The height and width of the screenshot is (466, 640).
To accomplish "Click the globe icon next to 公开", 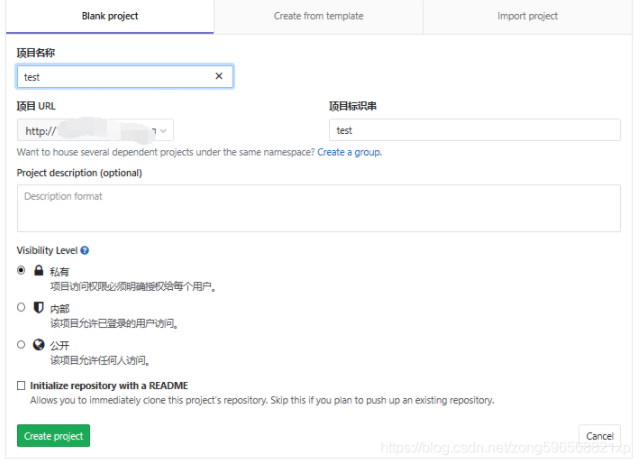I will [38, 345].
